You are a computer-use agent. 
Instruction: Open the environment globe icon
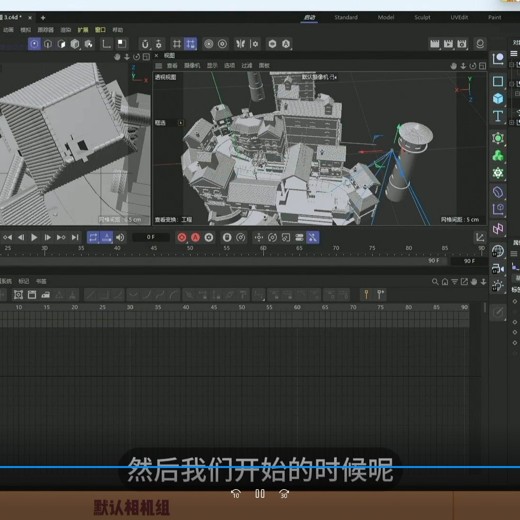tap(498, 251)
